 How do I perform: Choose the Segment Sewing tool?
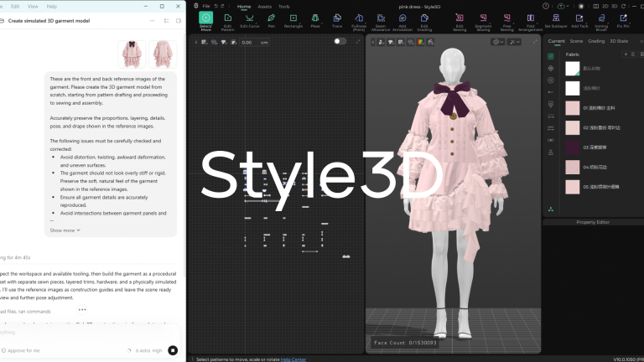pyautogui.click(x=483, y=22)
